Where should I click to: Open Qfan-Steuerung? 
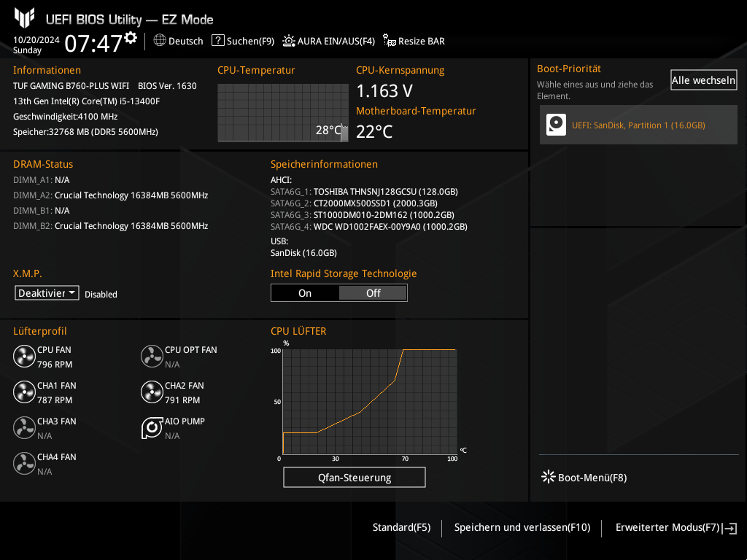tap(355, 477)
